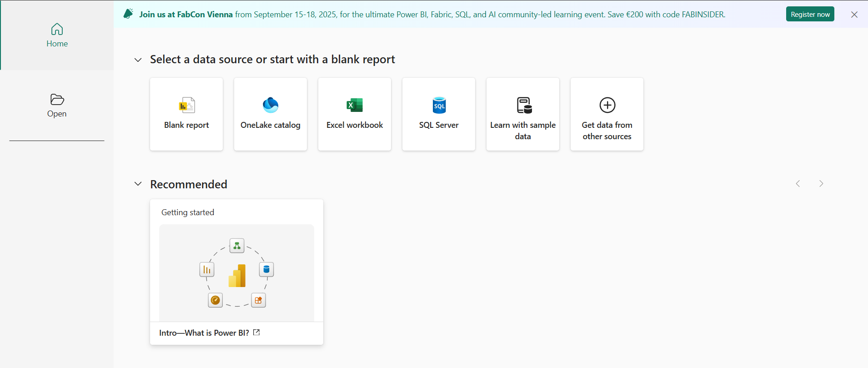Dismiss the FabCon Vienna banner
The width and height of the screenshot is (868, 368).
(x=854, y=15)
